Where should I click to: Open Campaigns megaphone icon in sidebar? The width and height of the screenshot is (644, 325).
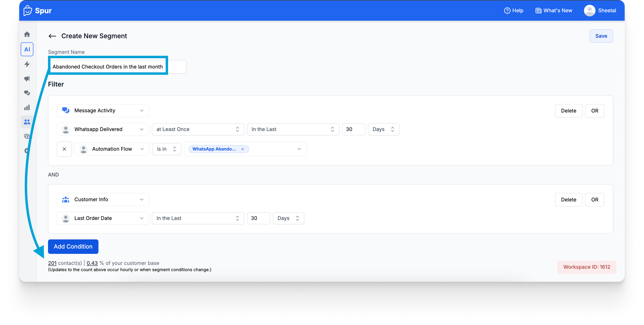click(x=27, y=79)
